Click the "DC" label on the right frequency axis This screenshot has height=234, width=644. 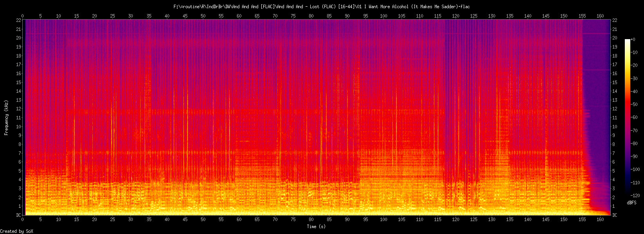[x=615, y=215]
